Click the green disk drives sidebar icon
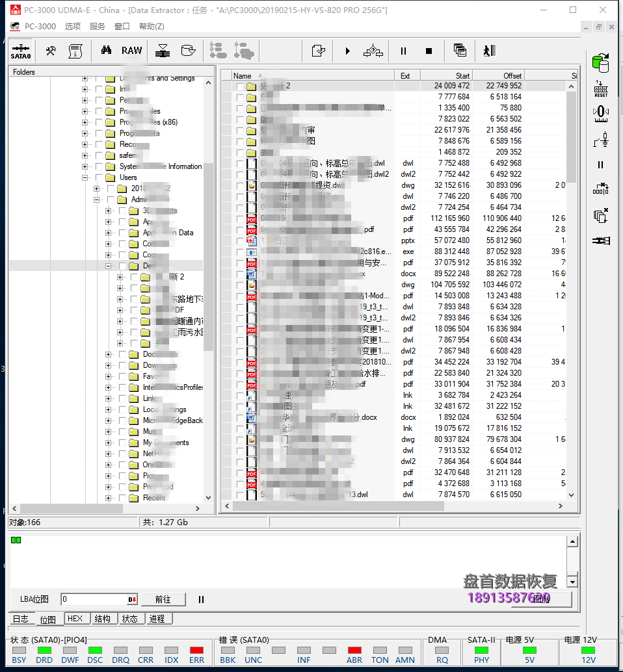This screenshot has width=623, height=672. coord(601,63)
